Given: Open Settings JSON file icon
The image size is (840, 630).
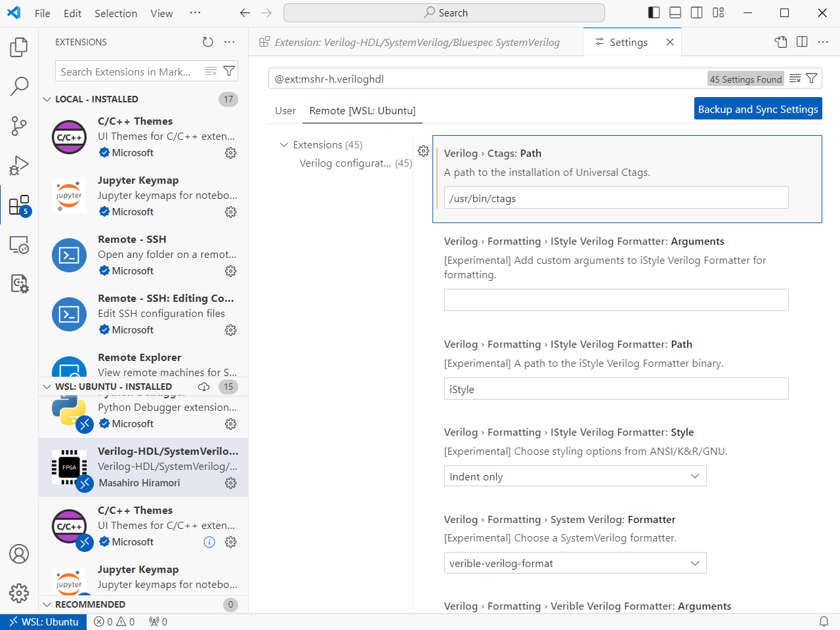Looking at the screenshot, I should tap(781, 42).
